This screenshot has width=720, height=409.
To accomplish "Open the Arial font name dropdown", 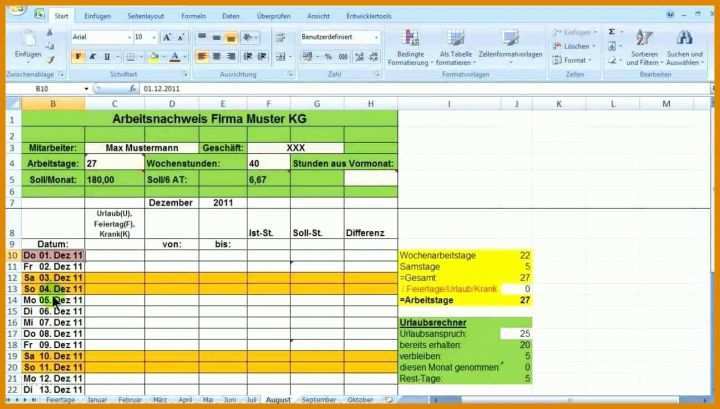I will click(129, 37).
